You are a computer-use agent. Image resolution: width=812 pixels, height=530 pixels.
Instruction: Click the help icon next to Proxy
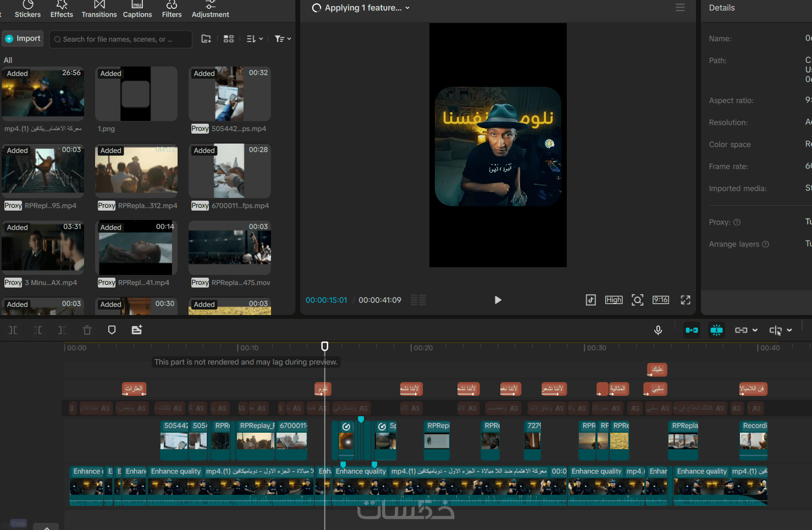point(737,222)
